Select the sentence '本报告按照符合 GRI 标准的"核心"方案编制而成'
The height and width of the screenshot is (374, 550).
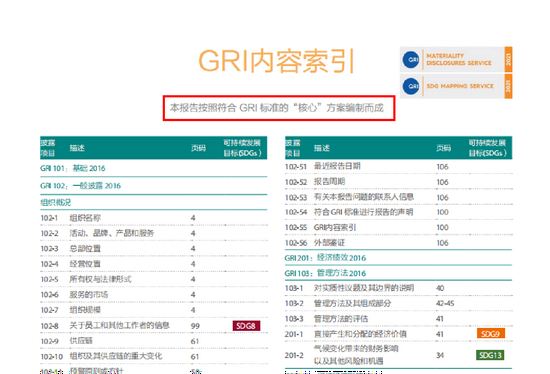[277, 108]
